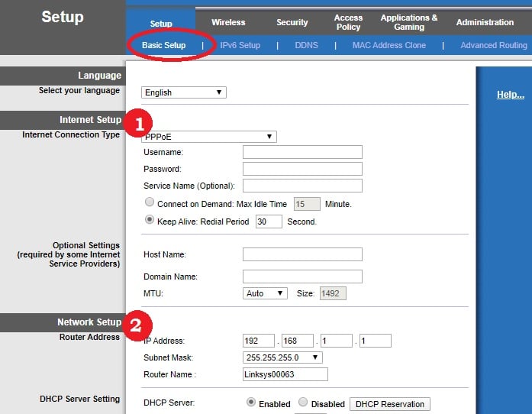Click the Redial Period input field
Viewport: 532px width, 414px height.
click(269, 222)
